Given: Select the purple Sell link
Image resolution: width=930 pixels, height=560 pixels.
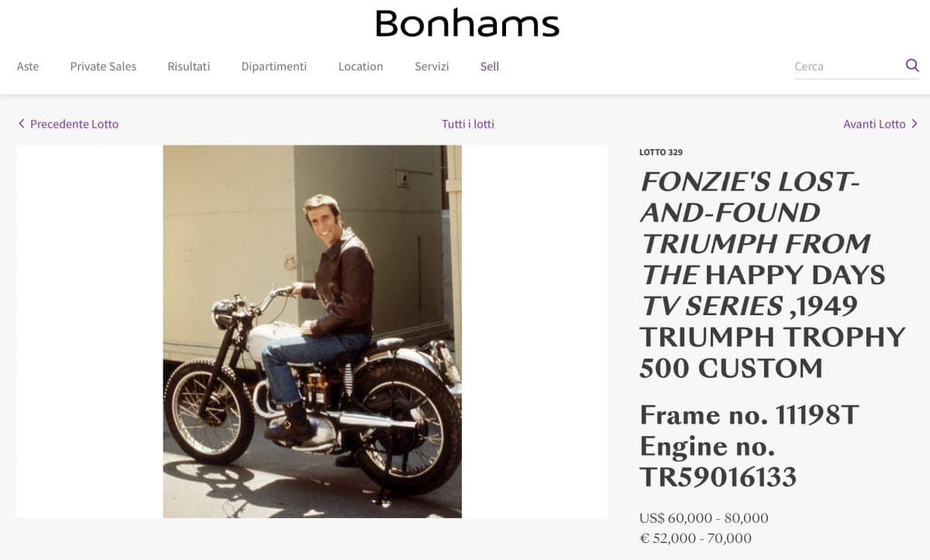Looking at the screenshot, I should tap(489, 67).
